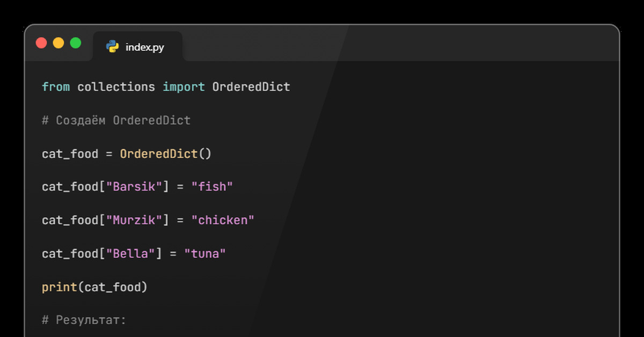The height and width of the screenshot is (337, 644).
Task: Click the yellow minimize window button
Action: [x=58, y=43]
